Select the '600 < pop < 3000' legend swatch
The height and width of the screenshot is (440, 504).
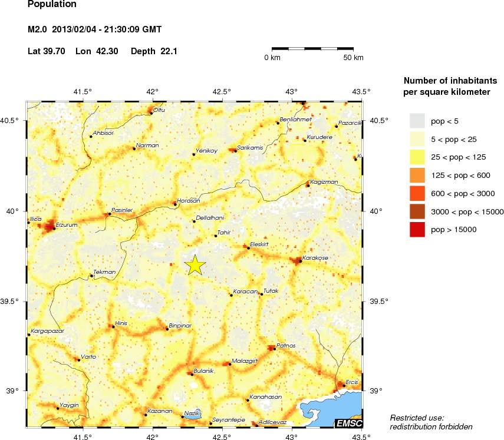click(x=417, y=193)
